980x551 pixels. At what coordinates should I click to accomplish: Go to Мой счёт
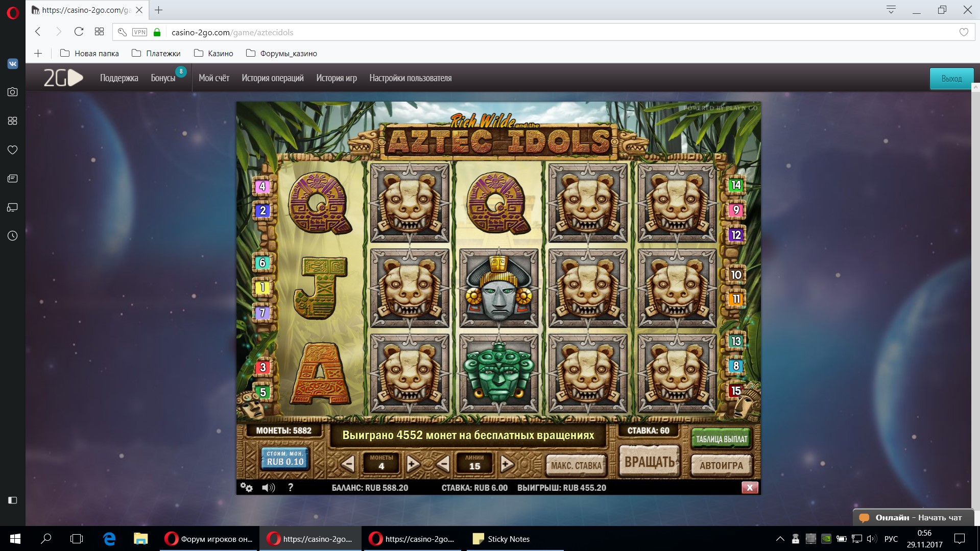click(214, 78)
